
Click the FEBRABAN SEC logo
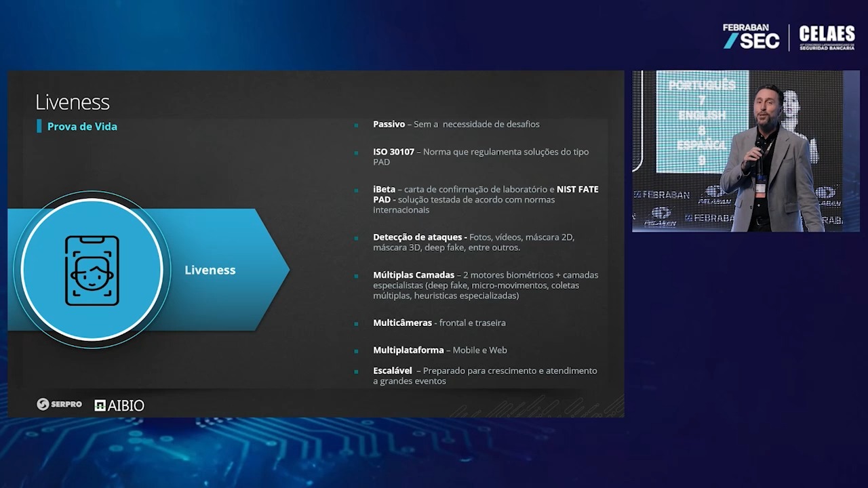[x=751, y=37]
